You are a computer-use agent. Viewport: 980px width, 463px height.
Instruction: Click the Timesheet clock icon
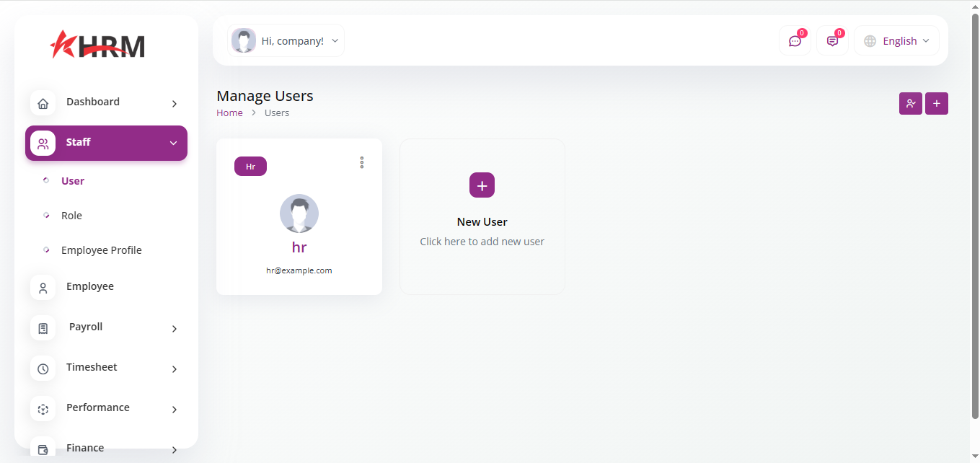[43, 369]
